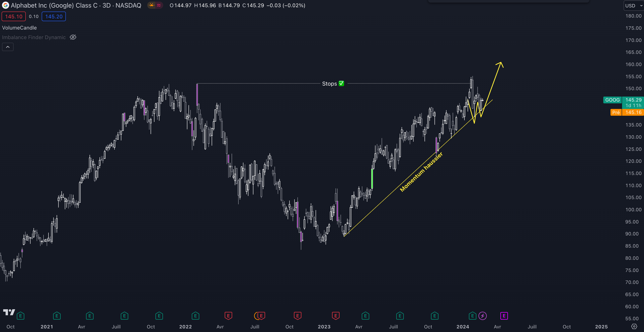Open the chart settings hexagon icon
The width and height of the screenshot is (644, 332).
click(634, 326)
